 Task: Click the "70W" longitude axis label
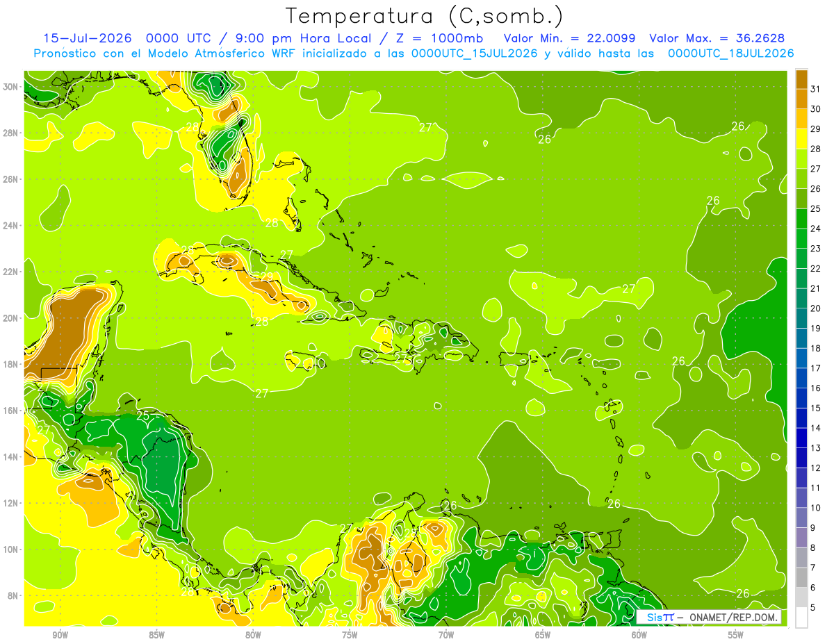446,636
